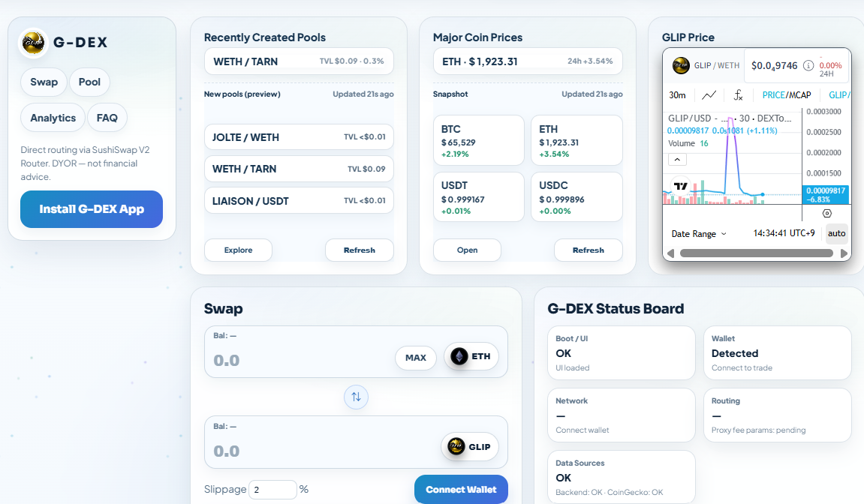Open chart style line icon
This screenshot has width=864, height=504.
(709, 94)
